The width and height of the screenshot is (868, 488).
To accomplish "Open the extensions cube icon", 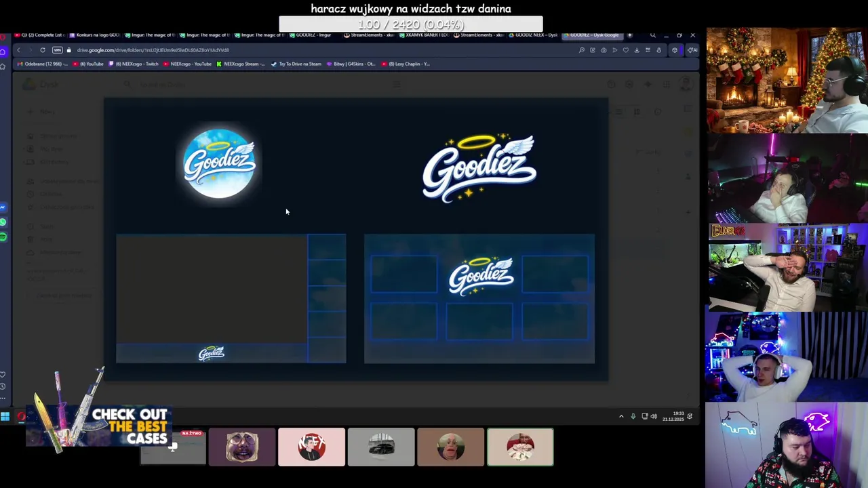I will [675, 50].
